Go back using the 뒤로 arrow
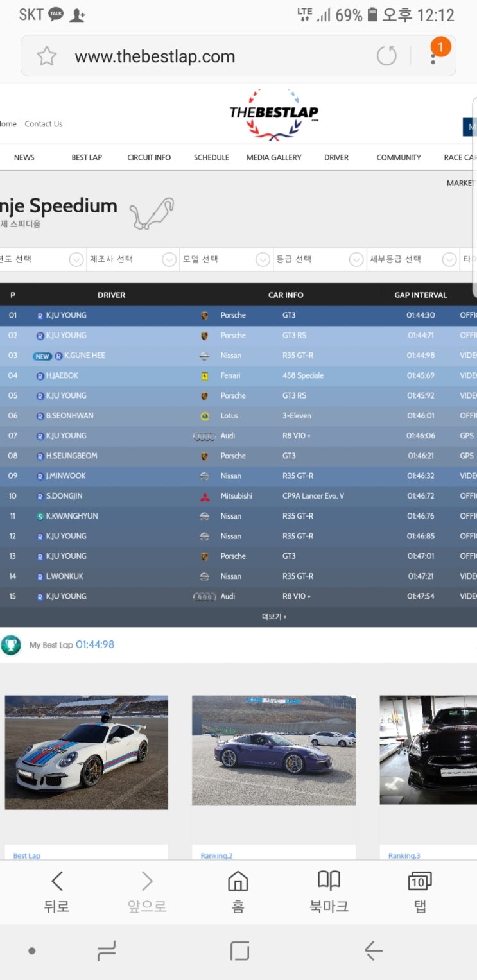 pyautogui.click(x=56, y=891)
